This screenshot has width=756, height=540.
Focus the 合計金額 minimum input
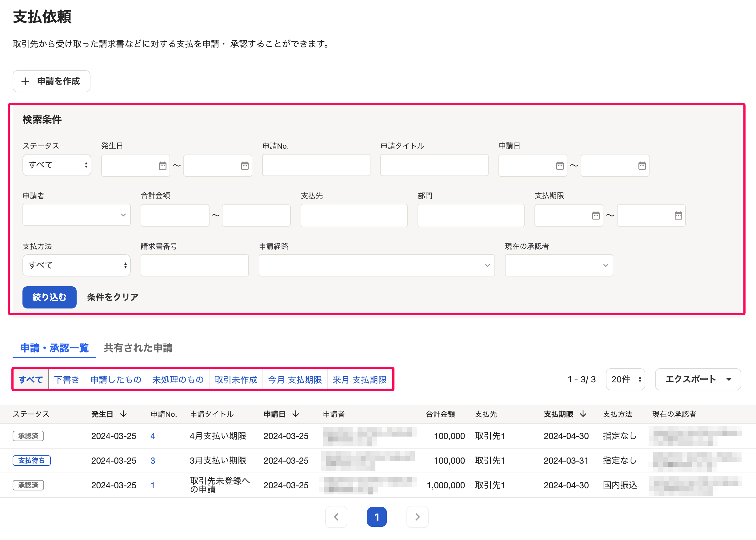[175, 216]
